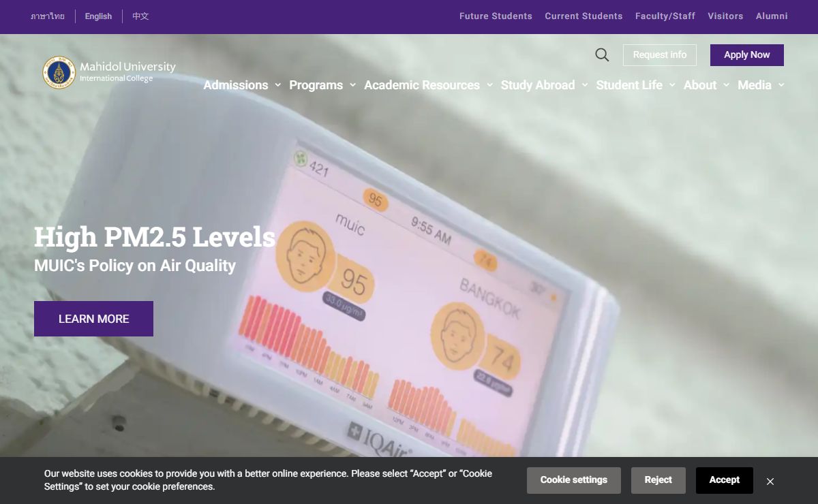818x504 pixels.
Task: Open the Academic Resources menu item
Action: click(422, 85)
